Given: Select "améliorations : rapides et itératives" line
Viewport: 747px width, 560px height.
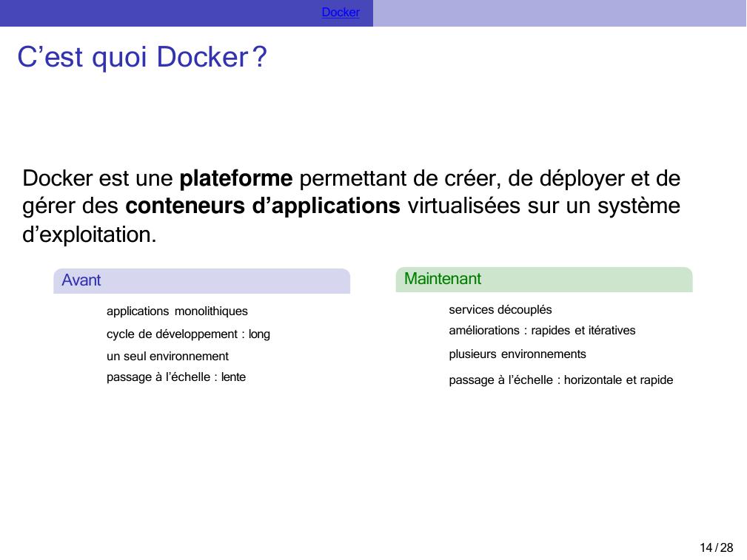Looking at the screenshot, I should 542,331.
